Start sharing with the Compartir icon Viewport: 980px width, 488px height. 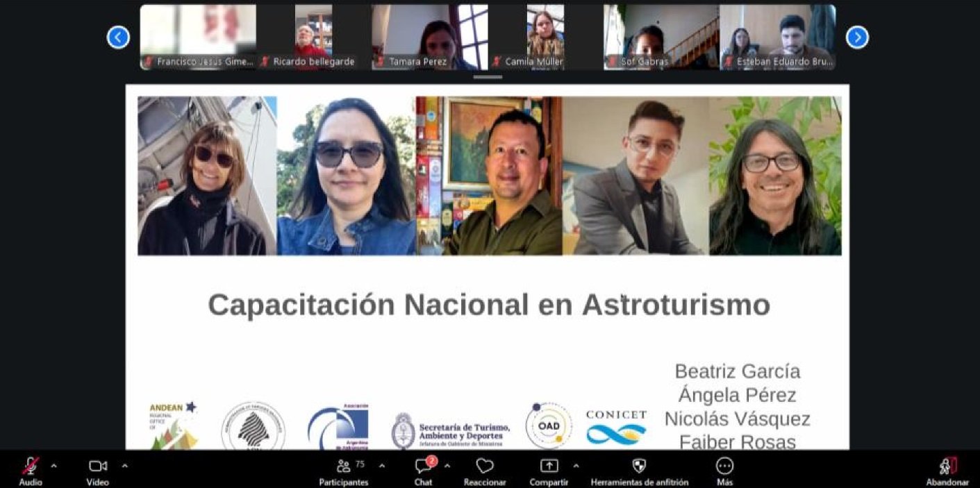549,466
